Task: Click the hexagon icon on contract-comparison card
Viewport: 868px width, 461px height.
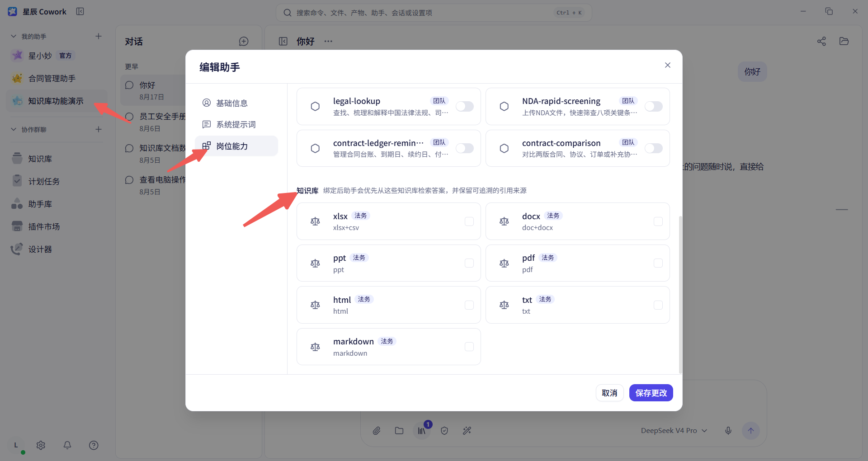Action: tap(504, 148)
